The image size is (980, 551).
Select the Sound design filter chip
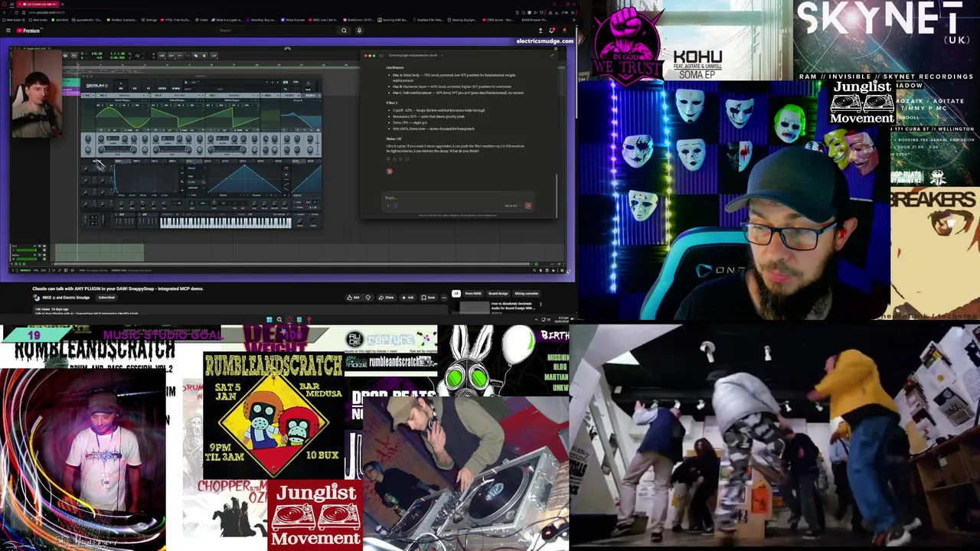click(498, 294)
